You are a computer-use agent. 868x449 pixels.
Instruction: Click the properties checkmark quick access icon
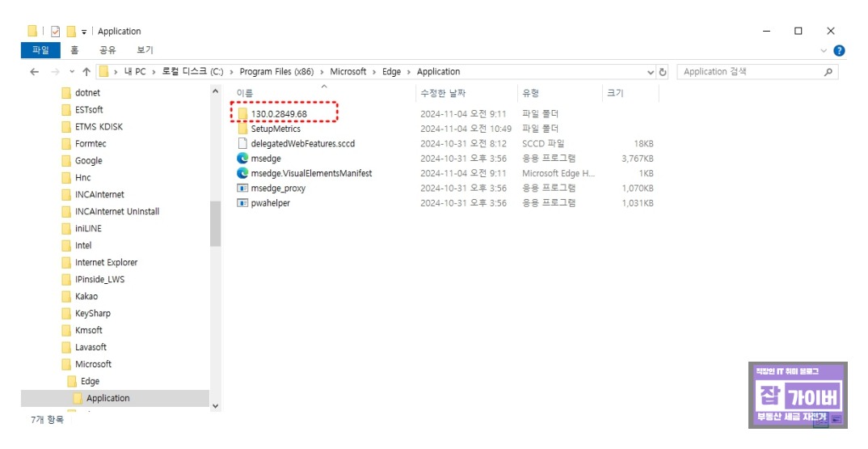55,32
